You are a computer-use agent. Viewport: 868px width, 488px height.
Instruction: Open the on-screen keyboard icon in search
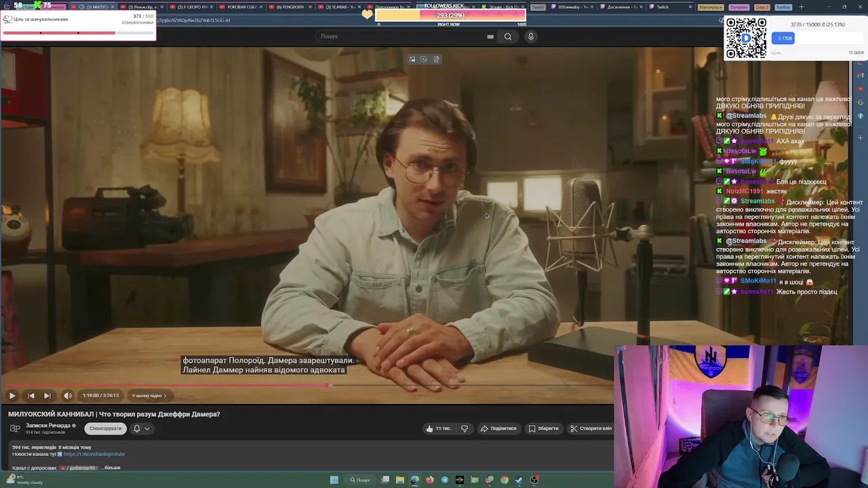[x=490, y=37]
